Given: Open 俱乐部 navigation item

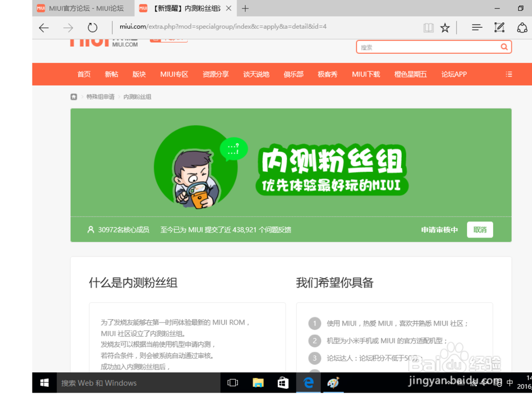Looking at the screenshot, I should pyautogui.click(x=294, y=74).
